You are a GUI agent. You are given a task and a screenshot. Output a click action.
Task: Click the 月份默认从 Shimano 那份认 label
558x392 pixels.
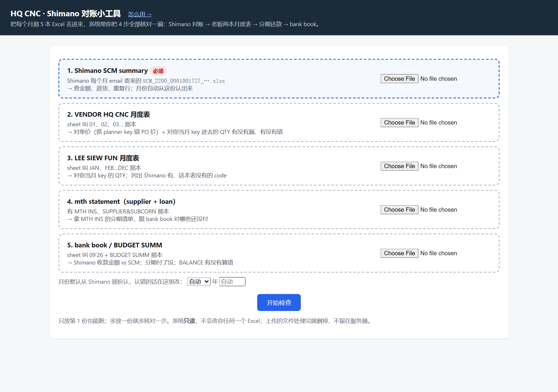(x=120, y=282)
